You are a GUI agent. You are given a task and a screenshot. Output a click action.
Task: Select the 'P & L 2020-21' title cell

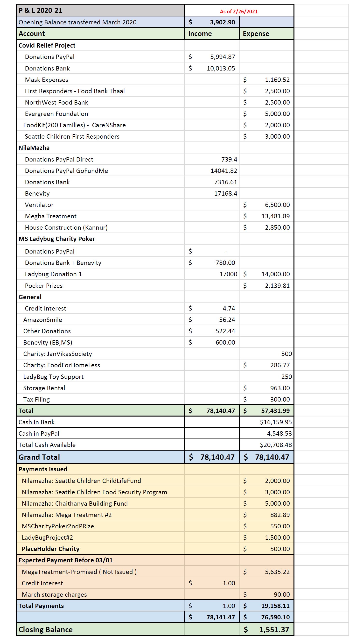[x=100, y=10]
